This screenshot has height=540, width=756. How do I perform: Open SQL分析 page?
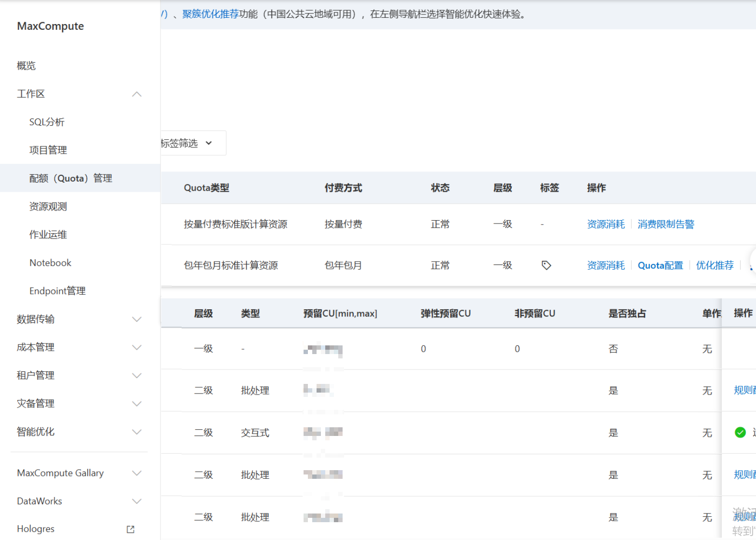47,122
